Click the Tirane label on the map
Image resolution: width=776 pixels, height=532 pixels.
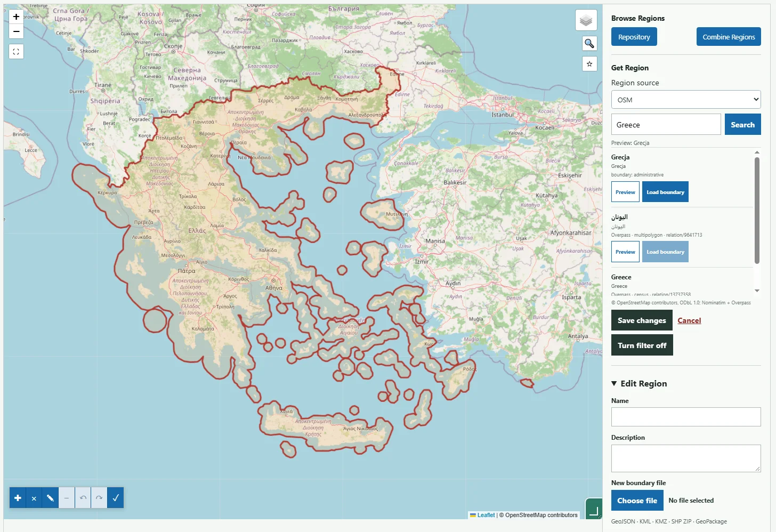[x=103, y=85]
